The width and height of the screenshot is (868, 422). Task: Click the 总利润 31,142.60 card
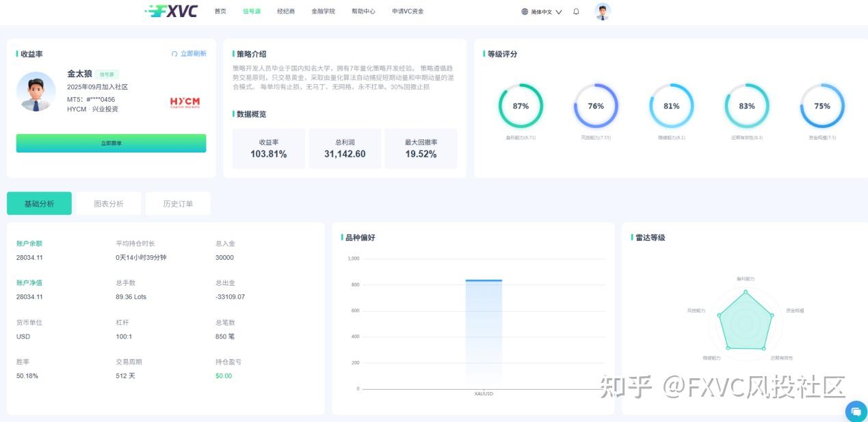pos(345,148)
